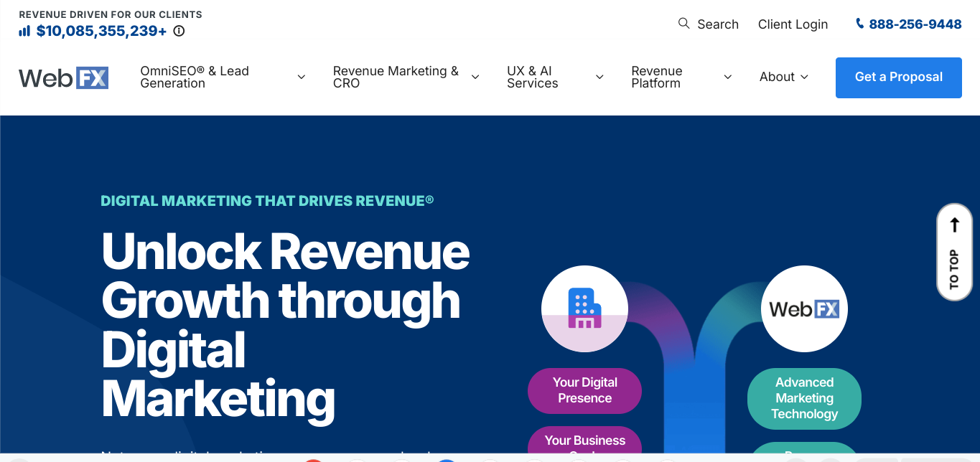
Task: Call the 888-256-9448 phone link
Action: [x=915, y=24]
